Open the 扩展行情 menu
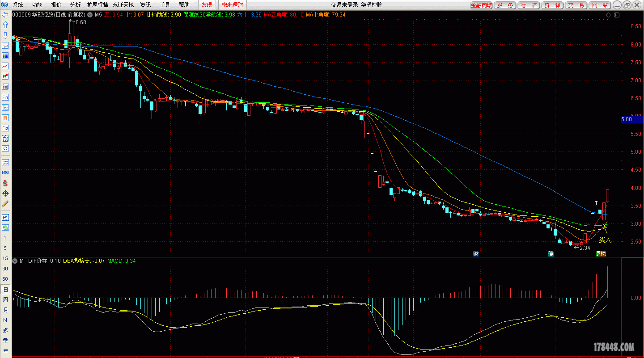 (97, 5)
